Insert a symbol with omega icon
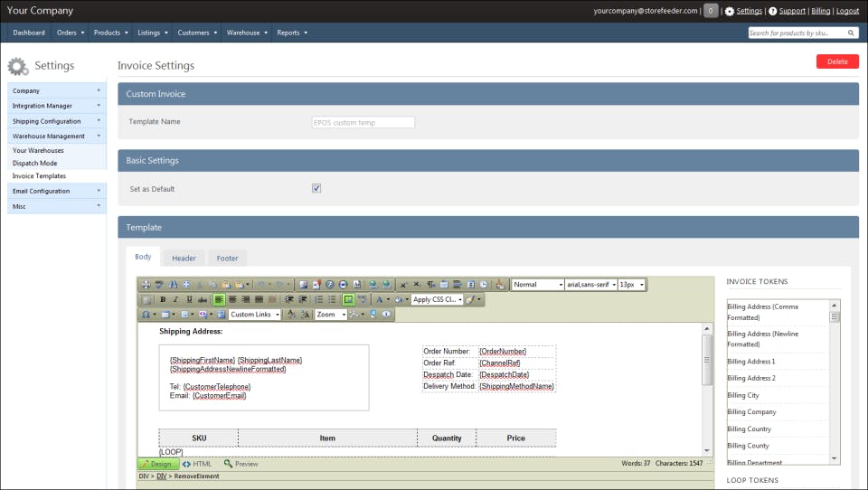Screen dimensions: 868x490 146,314
